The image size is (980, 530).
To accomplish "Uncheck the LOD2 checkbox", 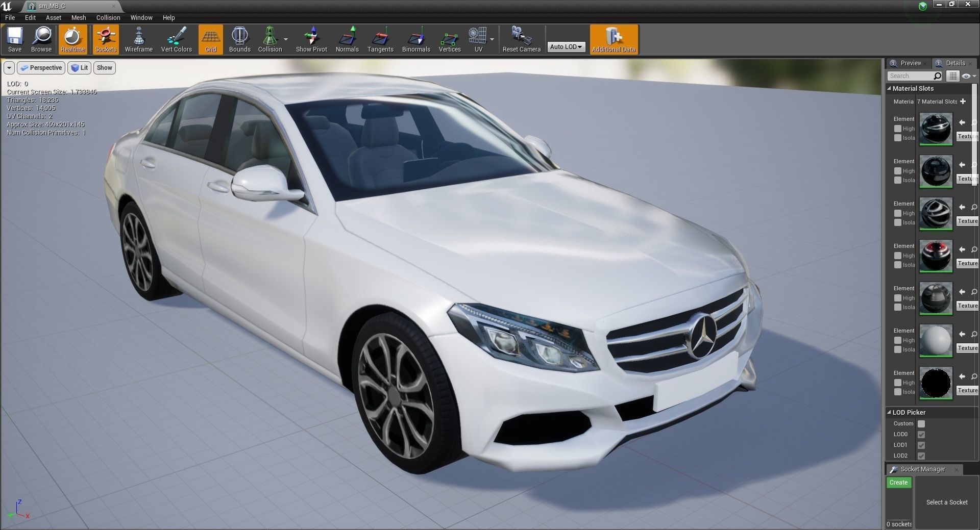I will click(921, 456).
